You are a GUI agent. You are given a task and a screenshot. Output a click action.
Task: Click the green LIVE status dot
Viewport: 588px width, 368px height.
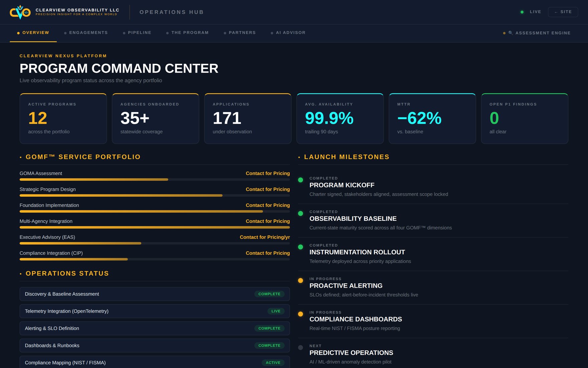[x=522, y=12]
